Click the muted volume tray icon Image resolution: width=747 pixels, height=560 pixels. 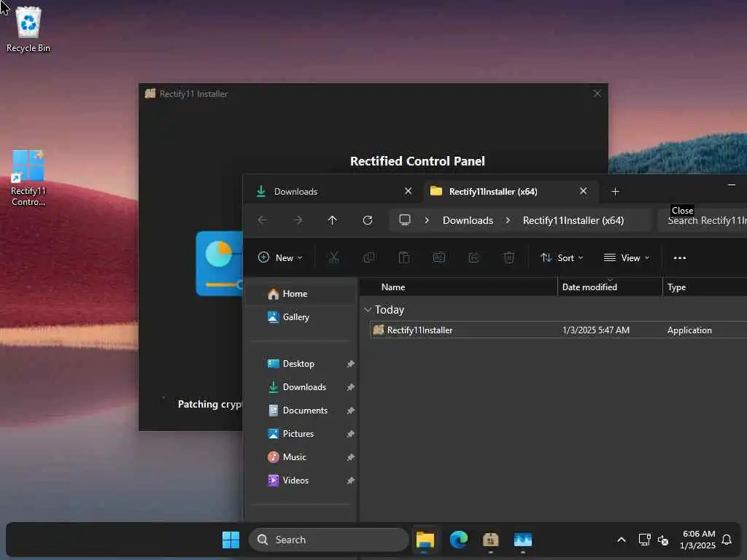point(662,540)
